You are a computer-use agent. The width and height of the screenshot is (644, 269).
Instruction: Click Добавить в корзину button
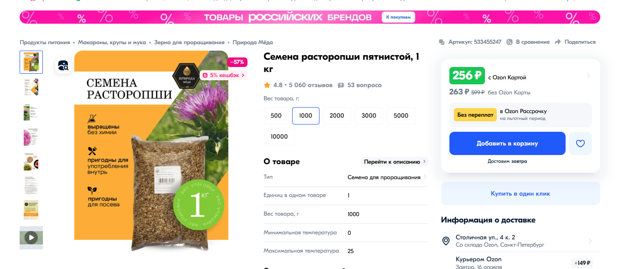(x=507, y=144)
